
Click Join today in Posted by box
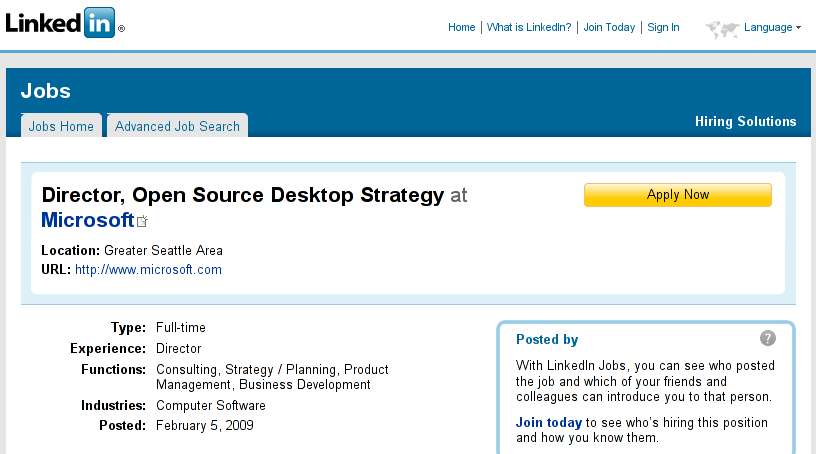[549, 422]
